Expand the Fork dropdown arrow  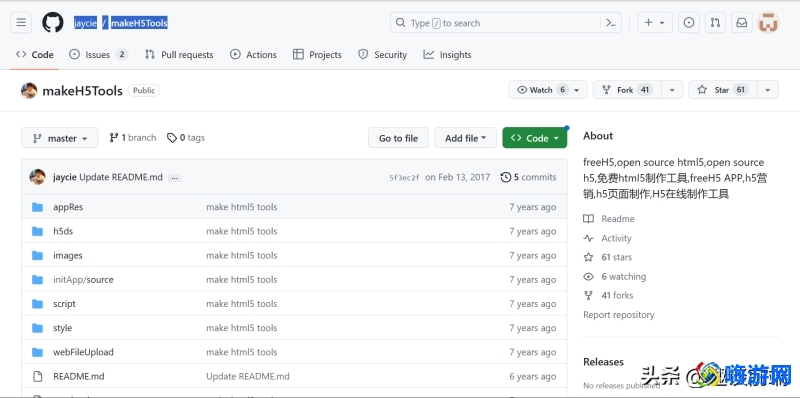672,90
